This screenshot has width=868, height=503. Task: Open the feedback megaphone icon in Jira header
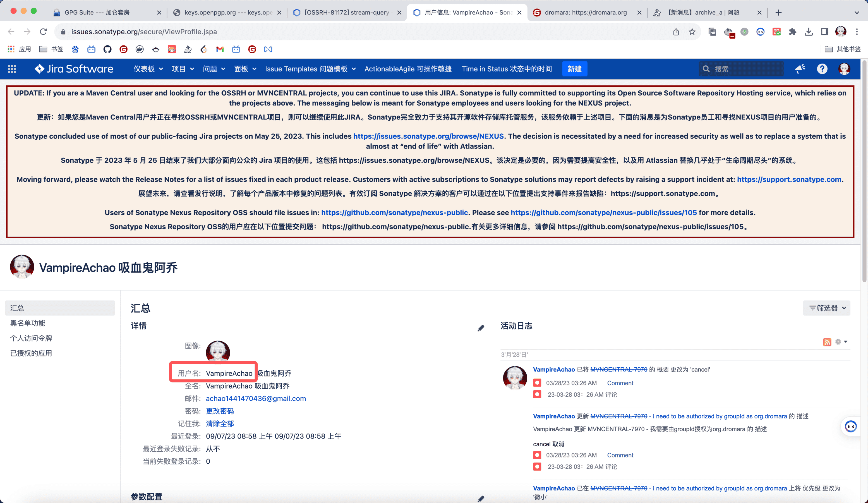[800, 69]
